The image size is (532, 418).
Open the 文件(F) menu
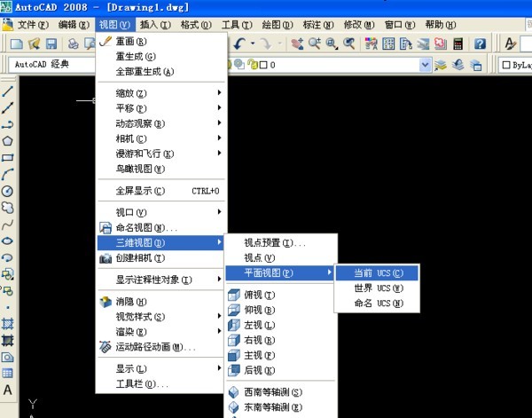click(33, 25)
